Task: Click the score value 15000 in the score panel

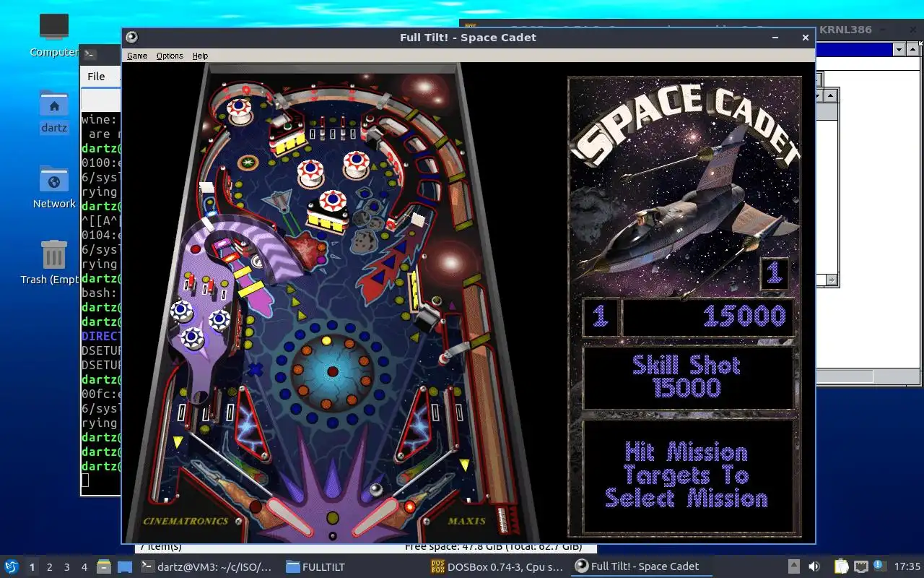Action: [744, 316]
